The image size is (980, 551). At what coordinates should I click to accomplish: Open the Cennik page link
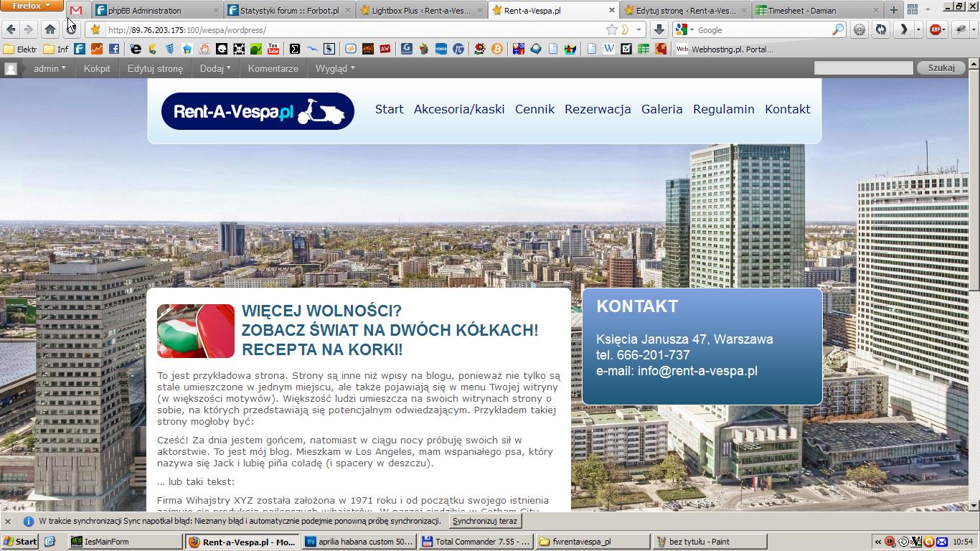pos(534,109)
